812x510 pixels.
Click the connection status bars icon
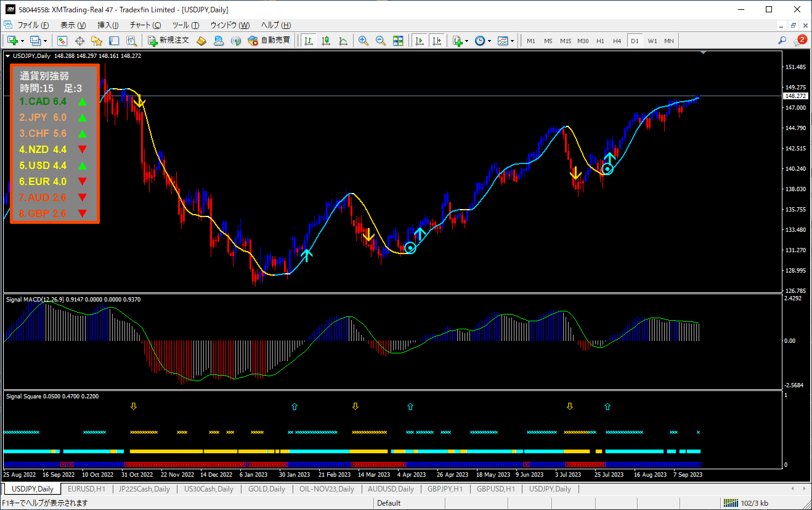[x=730, y=503]
